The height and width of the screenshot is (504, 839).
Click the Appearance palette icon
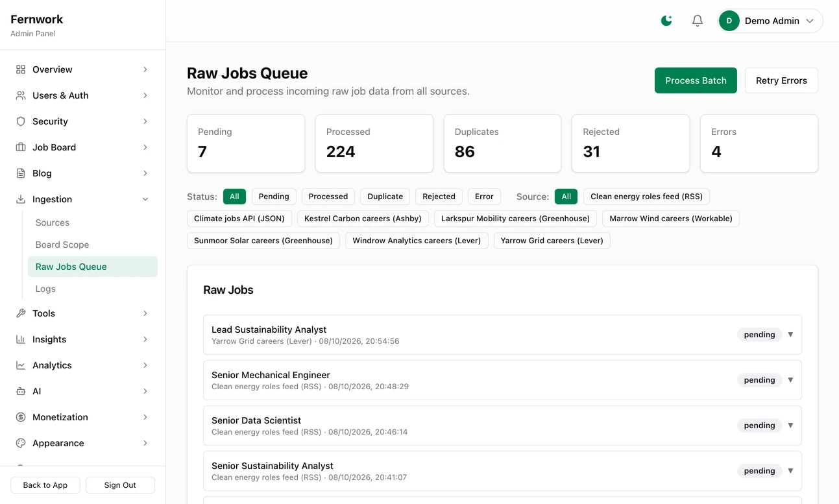21,443
